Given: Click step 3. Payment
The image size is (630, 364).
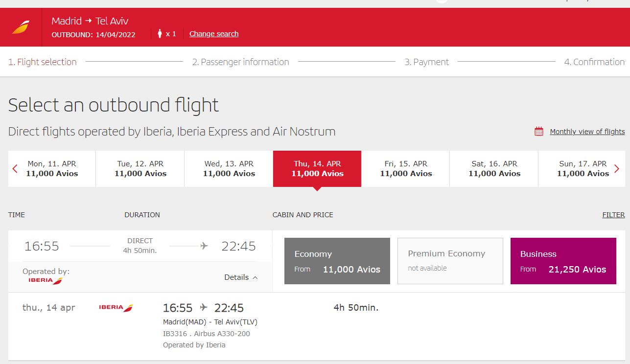Looking at the screenshot, I should [x=426, y=62].
